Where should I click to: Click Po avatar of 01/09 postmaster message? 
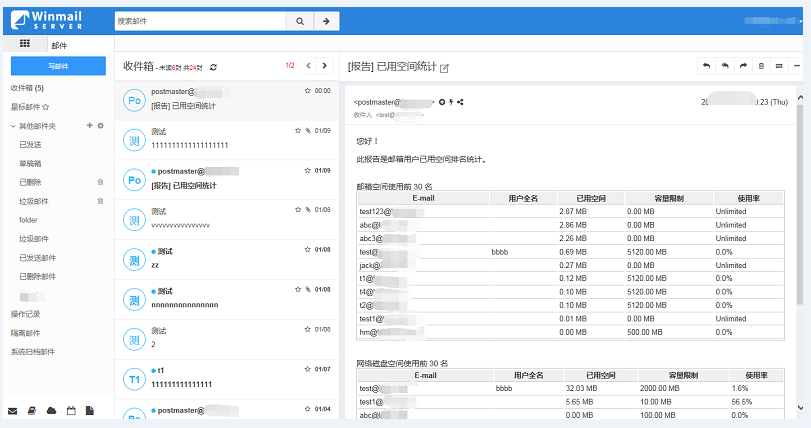(134, 180)
